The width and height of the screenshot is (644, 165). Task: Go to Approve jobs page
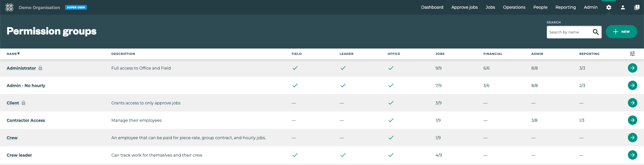point(464,7)
